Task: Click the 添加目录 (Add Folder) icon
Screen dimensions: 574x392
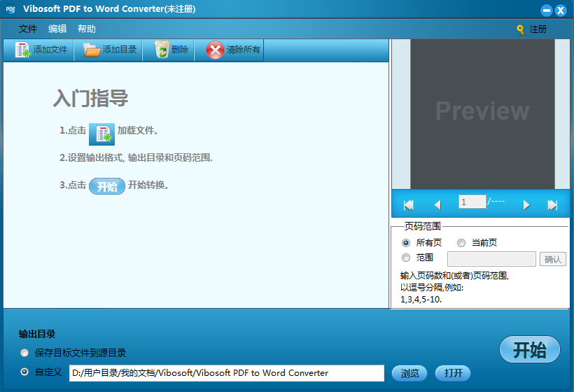Action: [92, 50]
